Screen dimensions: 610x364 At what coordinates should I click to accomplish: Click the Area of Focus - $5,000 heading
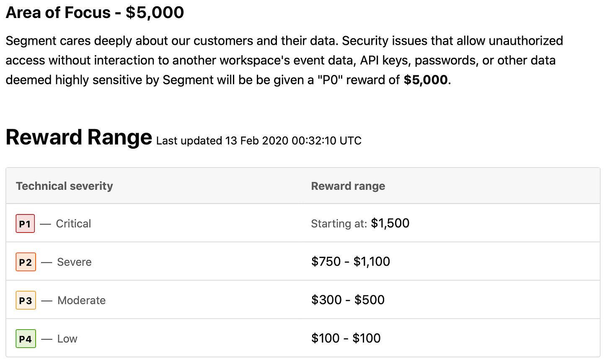(x=95, y=13)
